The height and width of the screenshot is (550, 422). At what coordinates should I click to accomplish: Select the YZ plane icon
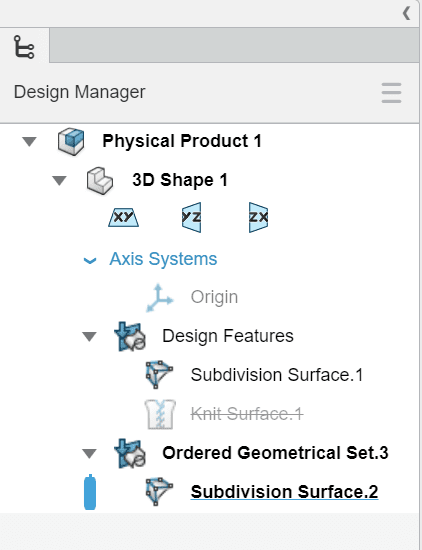192,217
